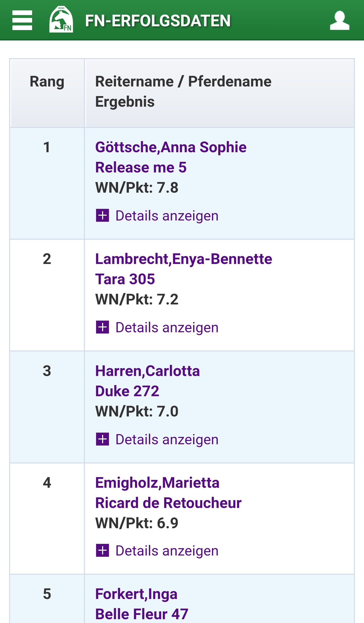
Task: Click the FN horse logo
Action: [x=61, y=20]
